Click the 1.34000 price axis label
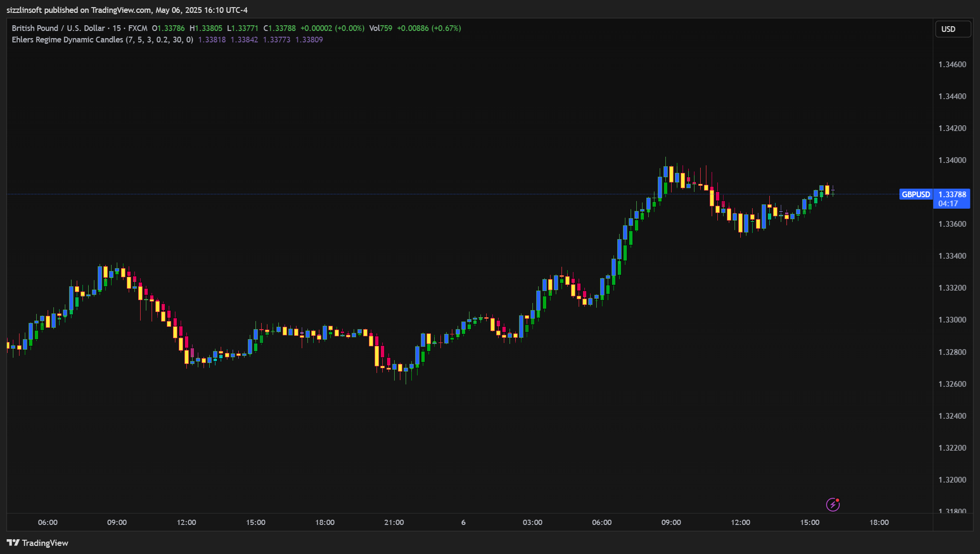The image size is (980, 554). click(x=952, y=160)
